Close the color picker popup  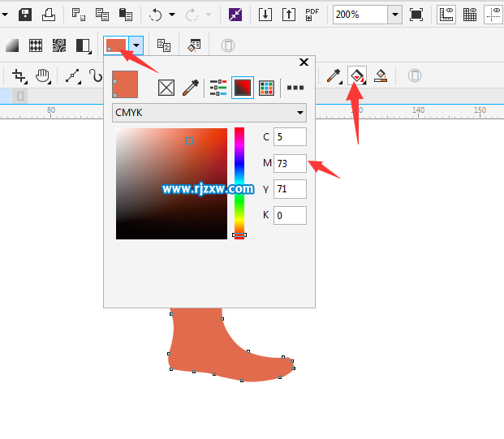point(304,62)
